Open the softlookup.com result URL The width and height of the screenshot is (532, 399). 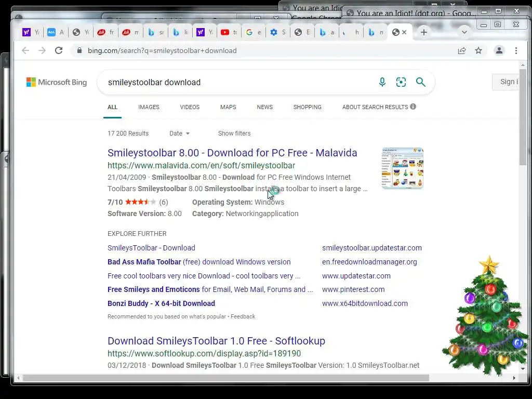(x=204, y=353)
